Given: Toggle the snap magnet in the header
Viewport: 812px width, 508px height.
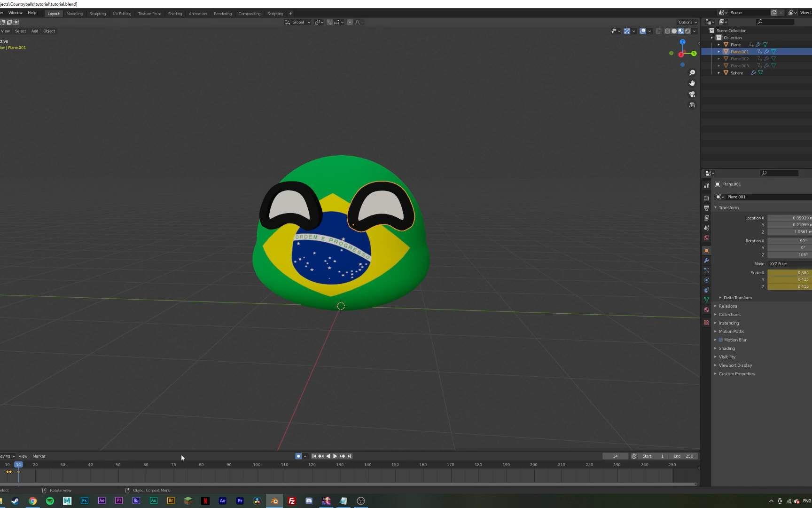Looking at the screenshot, I should [330, 22].
